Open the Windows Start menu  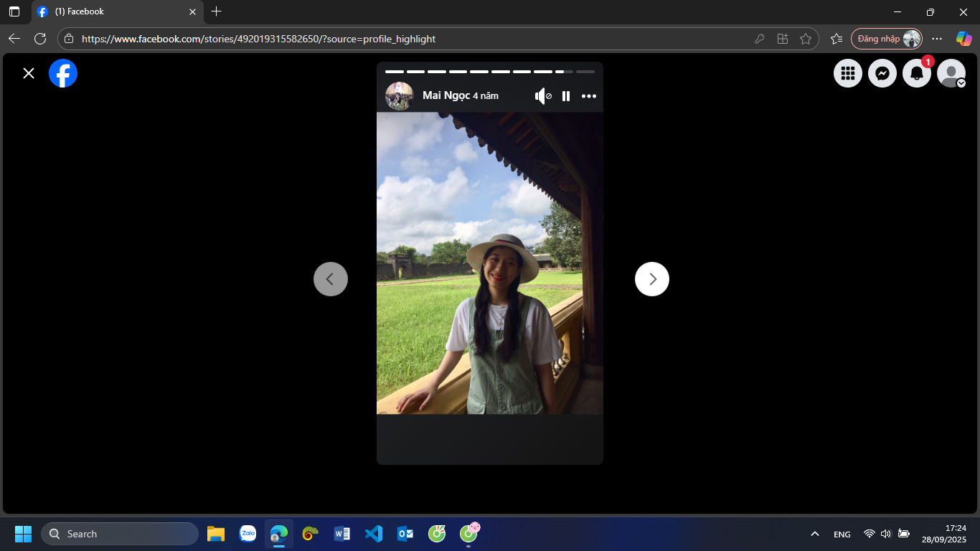click(23, 534)
